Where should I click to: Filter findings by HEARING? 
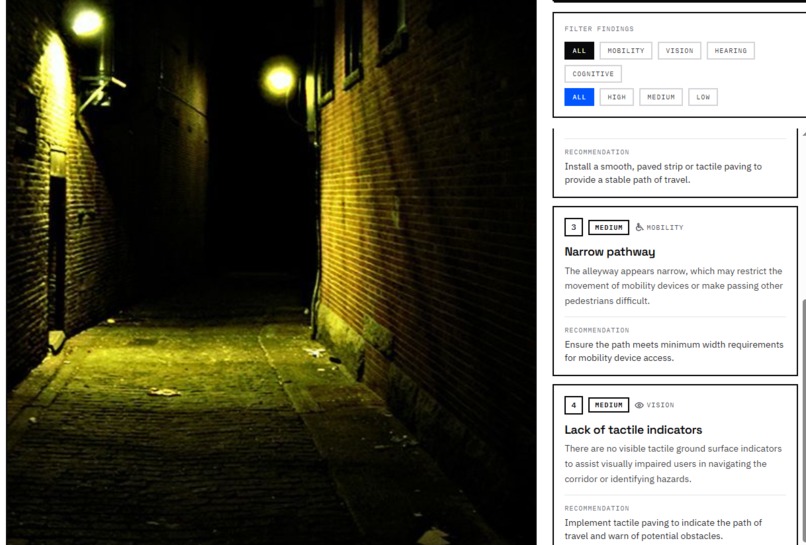click(x=730, y=50)
